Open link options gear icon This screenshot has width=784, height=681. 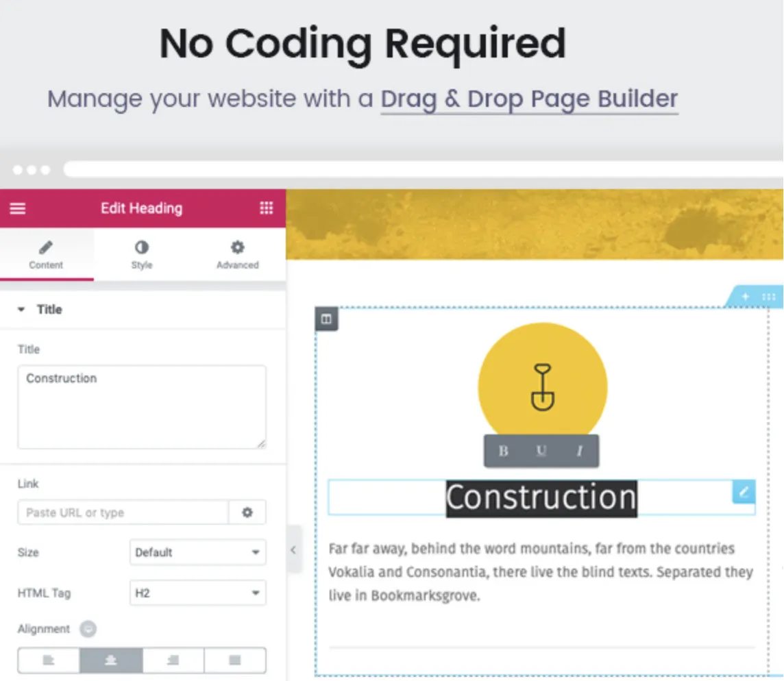[247, 512]
